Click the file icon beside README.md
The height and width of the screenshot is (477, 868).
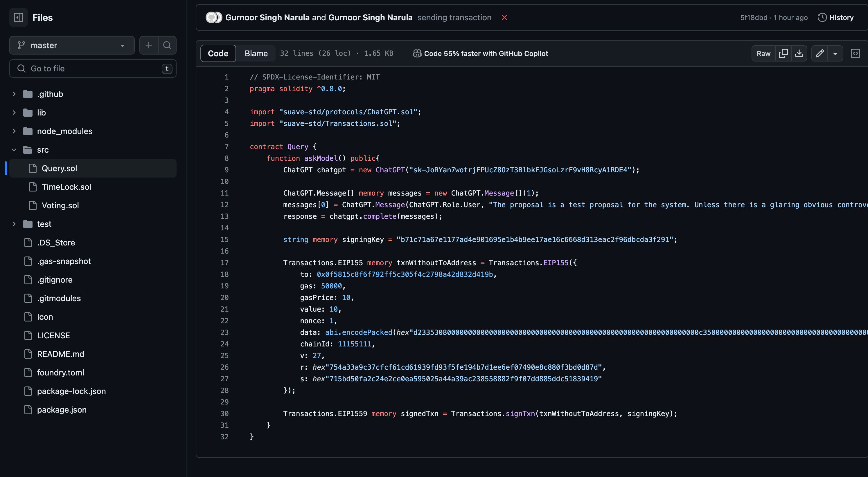(x=28, y=354)
